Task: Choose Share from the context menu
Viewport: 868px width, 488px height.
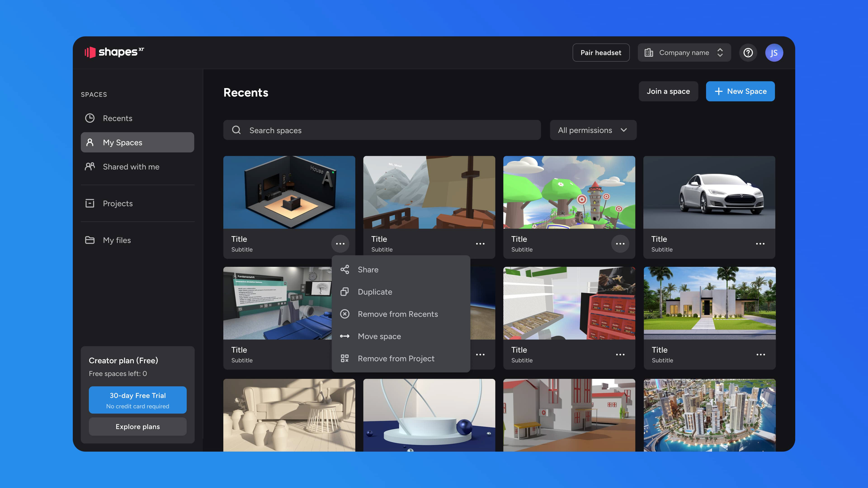Action: click(x=368, y=270)
